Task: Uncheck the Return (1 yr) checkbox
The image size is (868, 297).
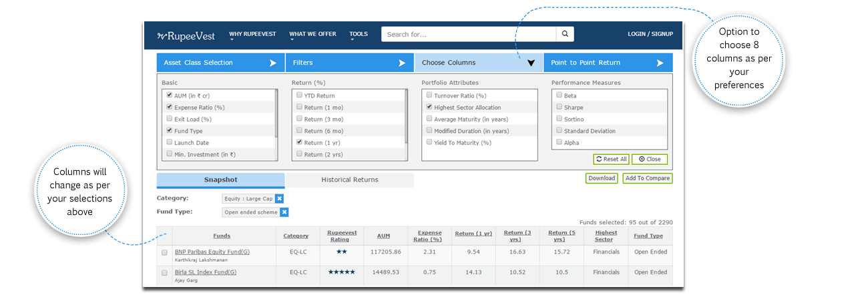Action: 299,142
